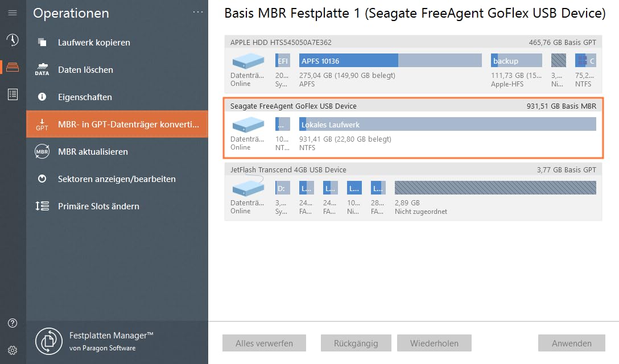Select the disk and volumes sidebar icon
The image size is (619, 364).
tap(13, 67)
